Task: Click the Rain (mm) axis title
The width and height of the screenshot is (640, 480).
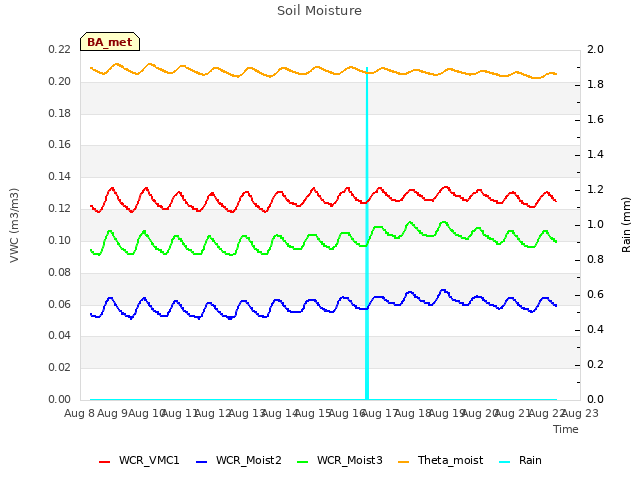Action: [626, 225]
